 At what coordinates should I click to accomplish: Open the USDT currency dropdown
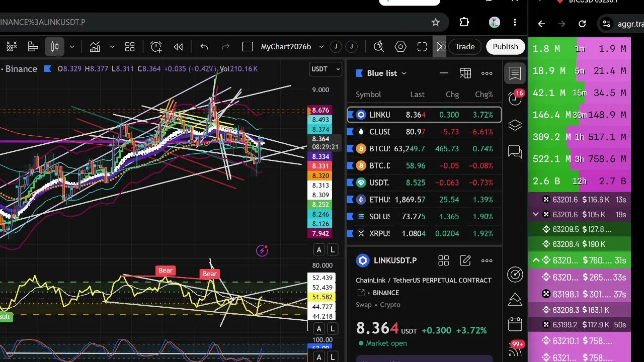[x=326, y=69]
